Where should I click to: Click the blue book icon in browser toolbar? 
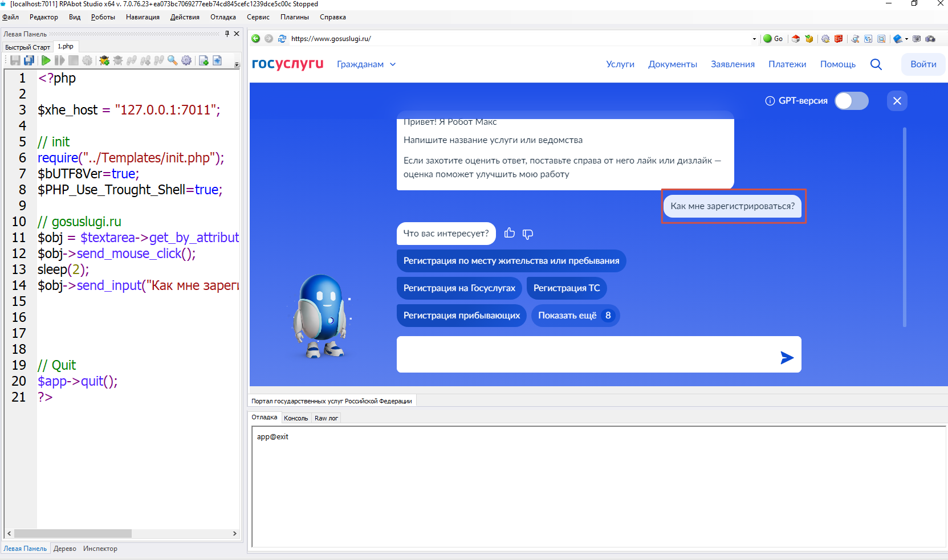(898, 39)
